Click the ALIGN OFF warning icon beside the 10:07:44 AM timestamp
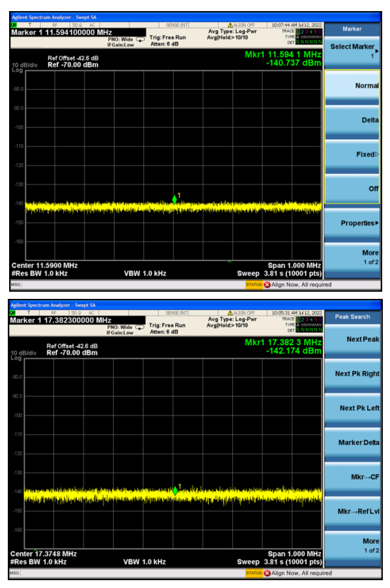390x588 pixels. [230, 25]
